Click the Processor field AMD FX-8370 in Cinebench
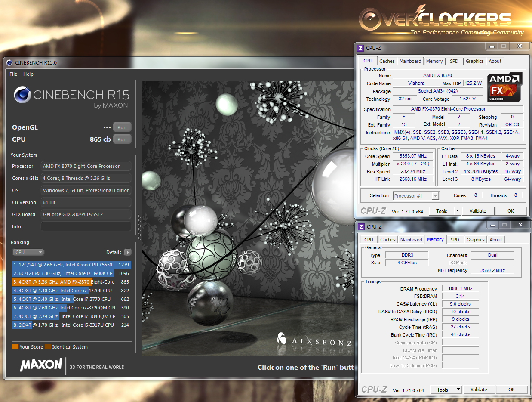This screenshot has width=532, height=402. point(86,166)
